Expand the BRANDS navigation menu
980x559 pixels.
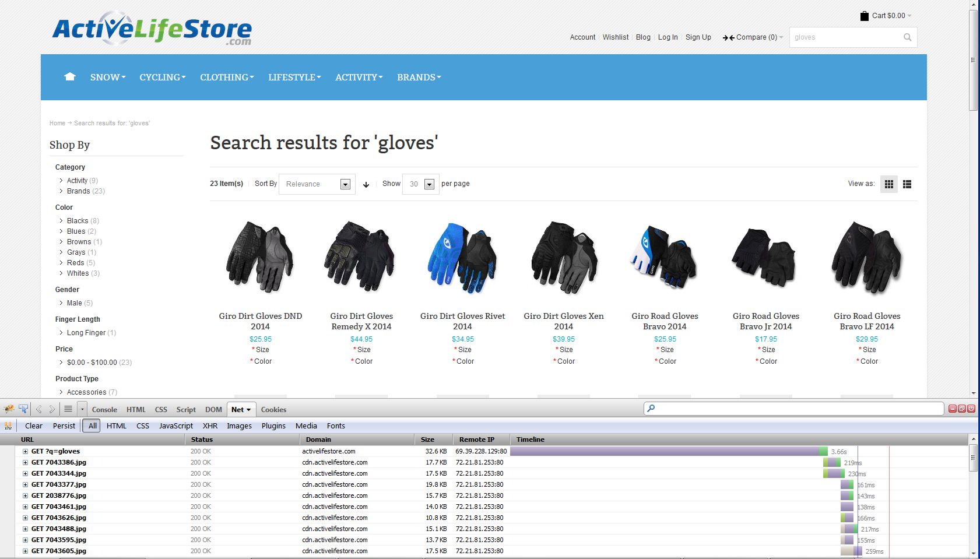pos(419,77)
